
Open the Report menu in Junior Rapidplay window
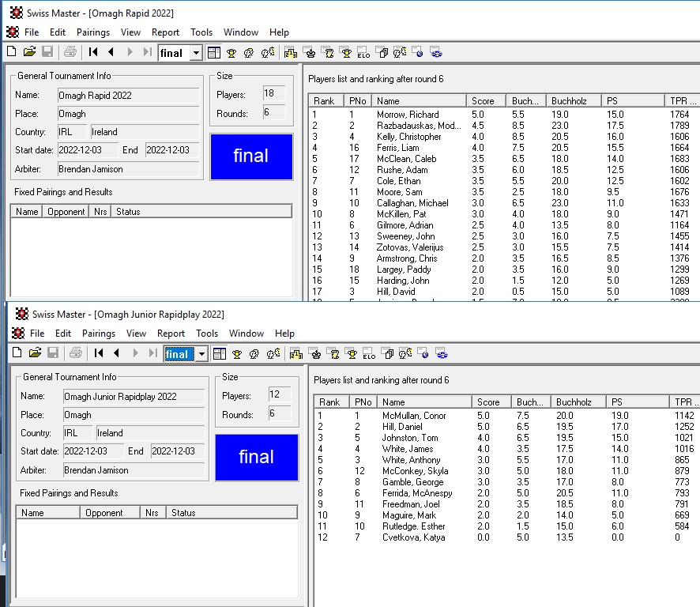[171, 334]
